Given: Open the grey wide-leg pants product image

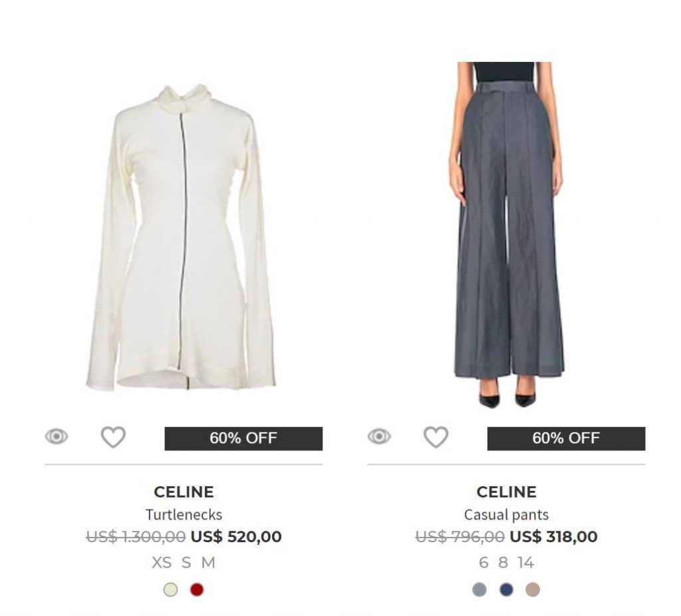Looking at the screenshot, I should 507,233.
